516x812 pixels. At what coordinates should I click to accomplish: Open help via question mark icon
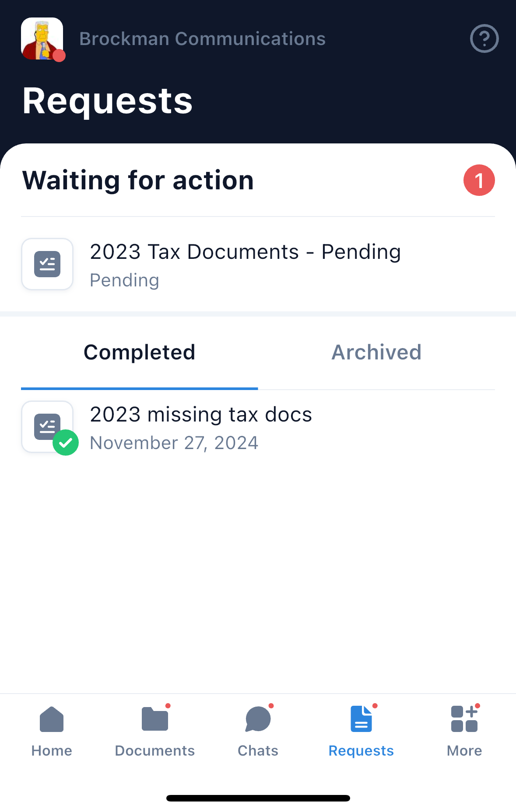click(x=484, y=39)
